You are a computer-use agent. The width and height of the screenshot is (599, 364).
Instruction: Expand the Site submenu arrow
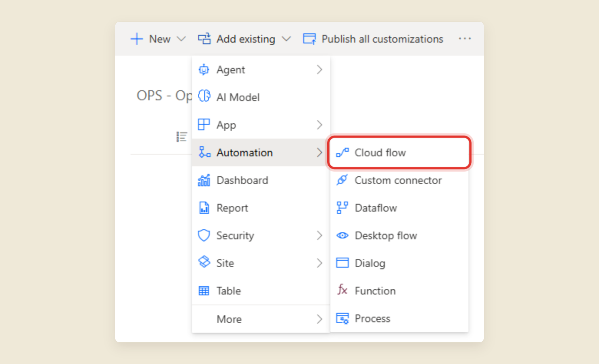pyautogui.click(x=319, y=263)
